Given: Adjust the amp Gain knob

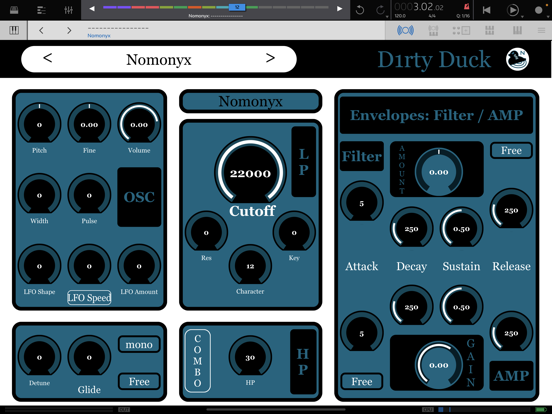Looking at the screenshot, I should (x=439, y=365).
